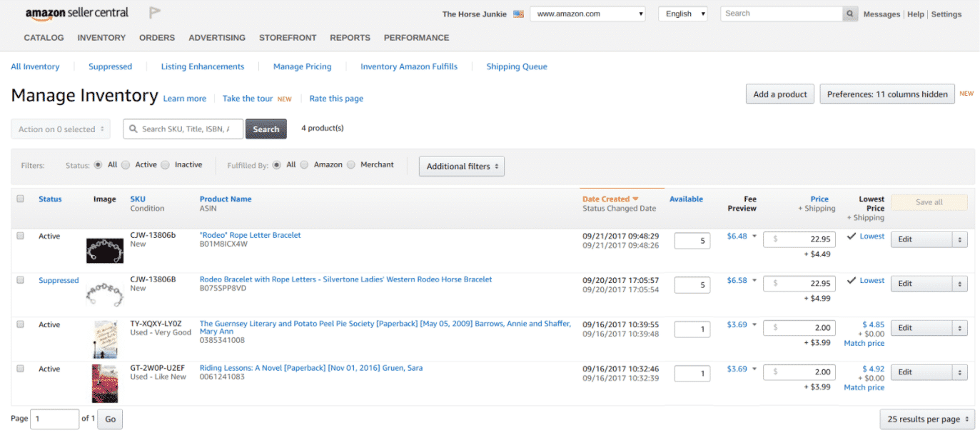The height and width of the screenshot is (438, 980).
Task: Open the Suppressed Rodeo Bracelet product image
Action: pos(105,294)
